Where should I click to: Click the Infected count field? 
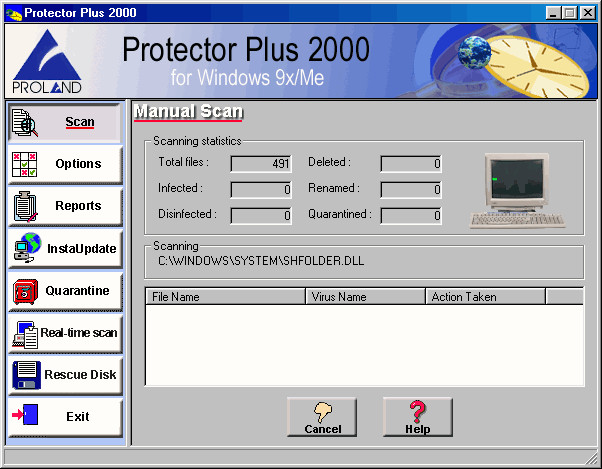point(261,190)
